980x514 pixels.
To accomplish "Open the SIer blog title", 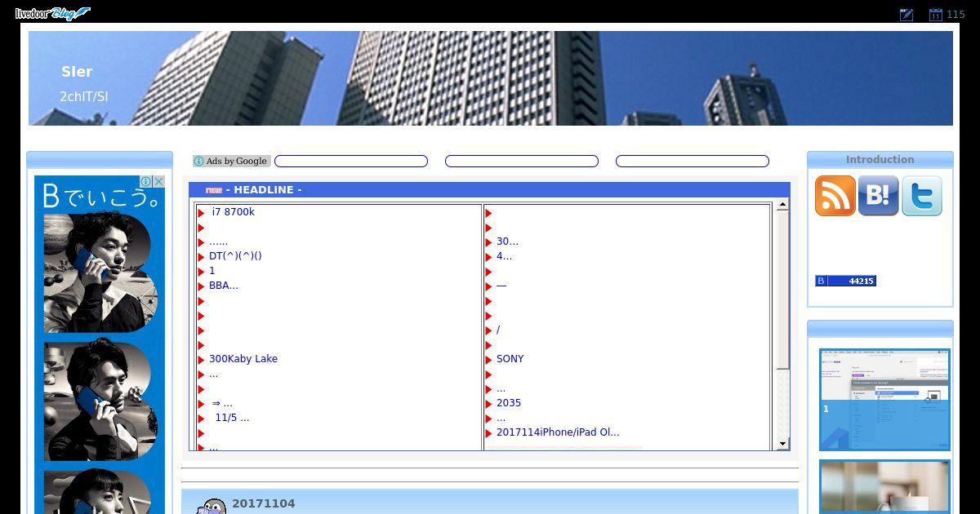I will pos(77,72).
